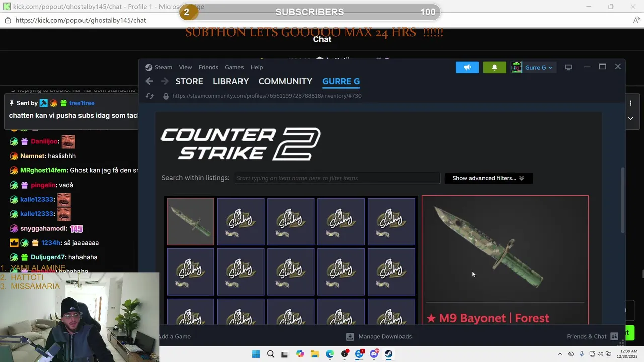Focus the search within listings field
This screenshot has width=644, height=362.
point(337,178)
